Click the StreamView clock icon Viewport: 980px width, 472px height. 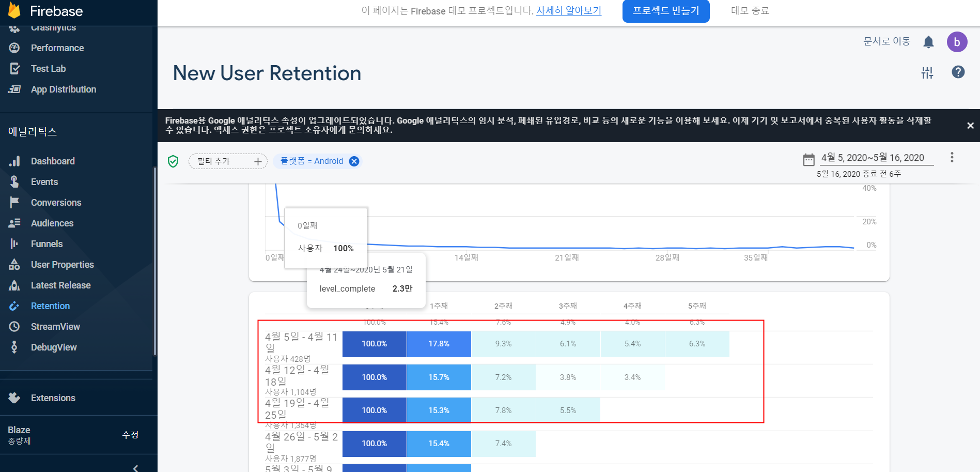[14, 326]
